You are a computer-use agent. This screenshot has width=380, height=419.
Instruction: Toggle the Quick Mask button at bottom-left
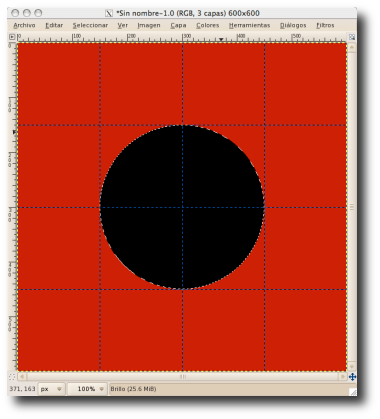point(12,377)
